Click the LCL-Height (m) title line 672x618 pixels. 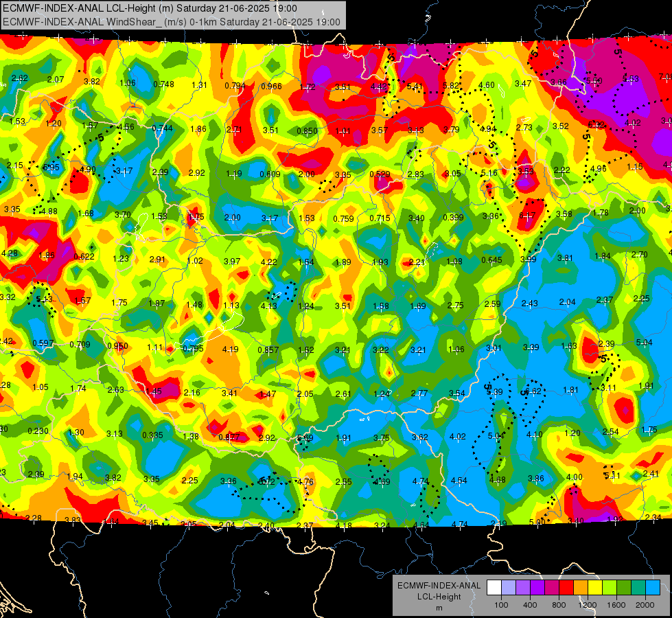coord(150,8)
